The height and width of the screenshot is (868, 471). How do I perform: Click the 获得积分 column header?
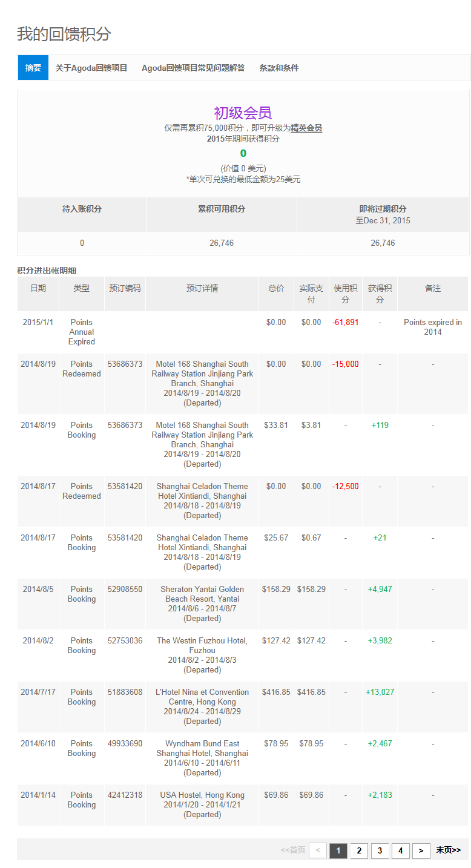(x=380, y=294)
